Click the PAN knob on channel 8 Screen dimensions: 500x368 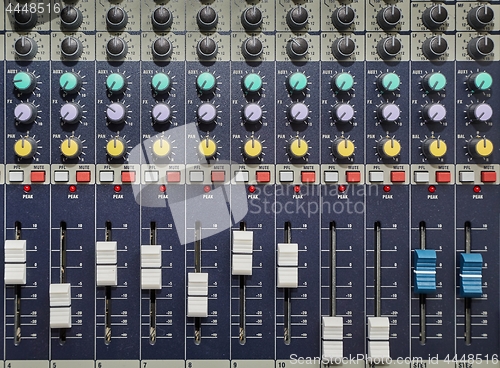[207, 148]
